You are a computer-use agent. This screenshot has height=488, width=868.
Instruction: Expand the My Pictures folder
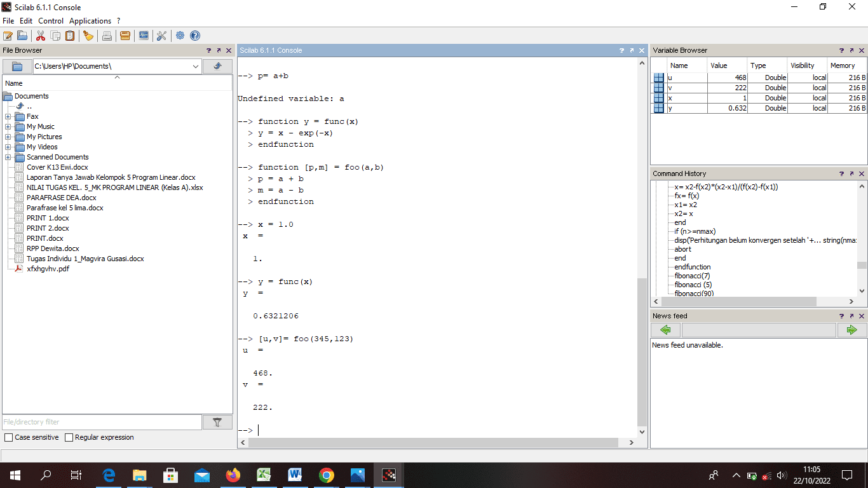tap(8, 137)
